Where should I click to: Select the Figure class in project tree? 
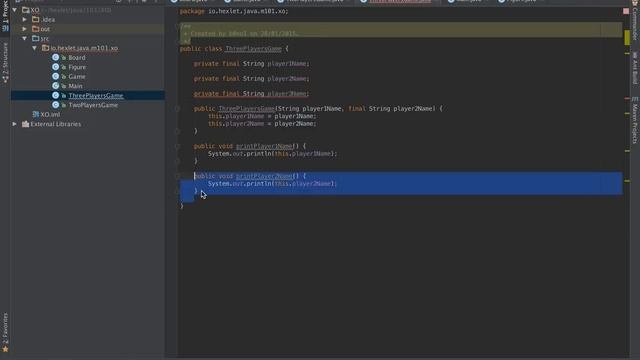tap(77, 67)
